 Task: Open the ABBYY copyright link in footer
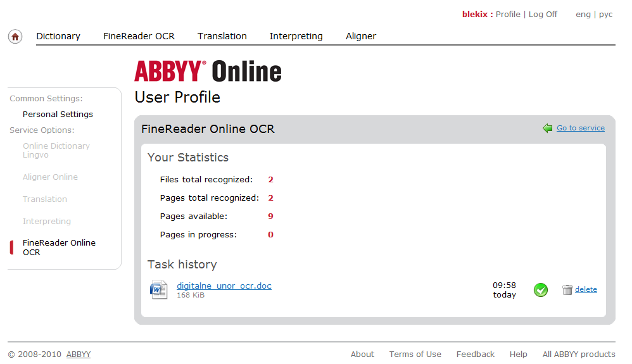tap(79, 355)
